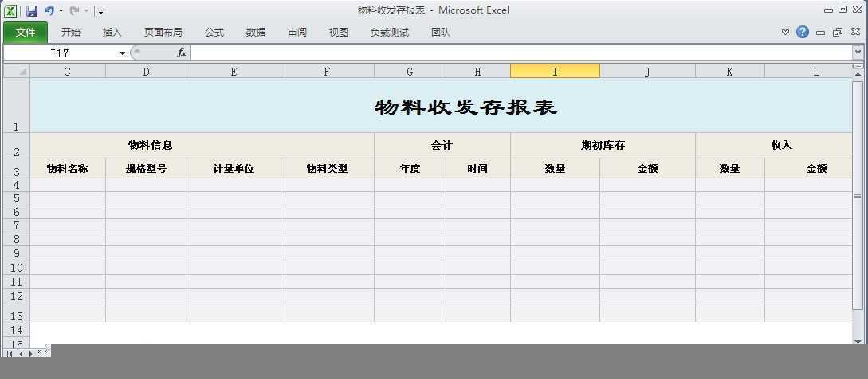Expand the formula bar with chevron

click(x=858, y=53)
